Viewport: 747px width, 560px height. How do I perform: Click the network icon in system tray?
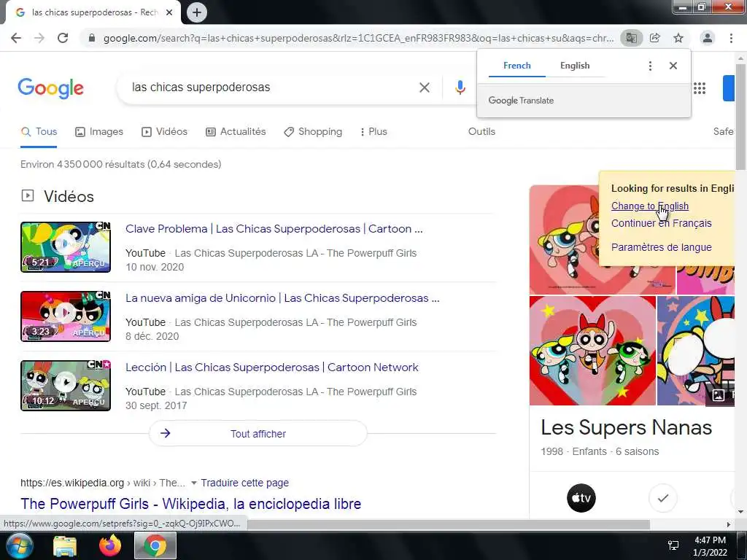click(x=673, y=545)
